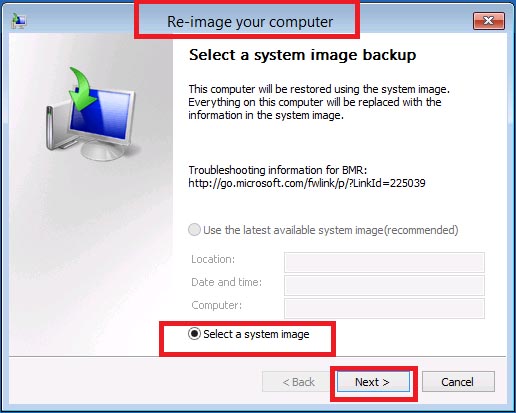Click the Date and time field
Screen dimensions: 516x413
coord(384,285)
